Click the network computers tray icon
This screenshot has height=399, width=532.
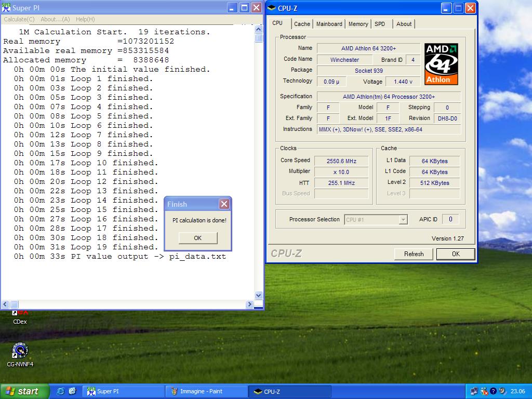tap(474, 391)
